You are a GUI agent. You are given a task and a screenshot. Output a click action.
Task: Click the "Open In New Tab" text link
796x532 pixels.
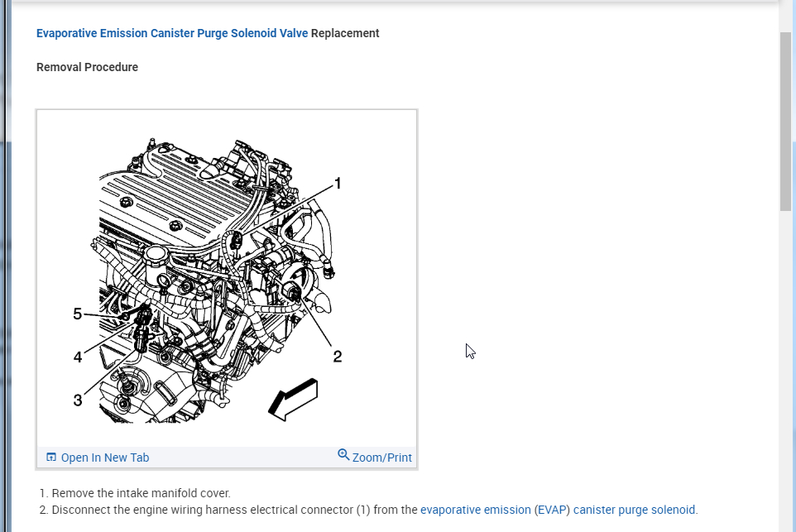click(x=105, y=458)
